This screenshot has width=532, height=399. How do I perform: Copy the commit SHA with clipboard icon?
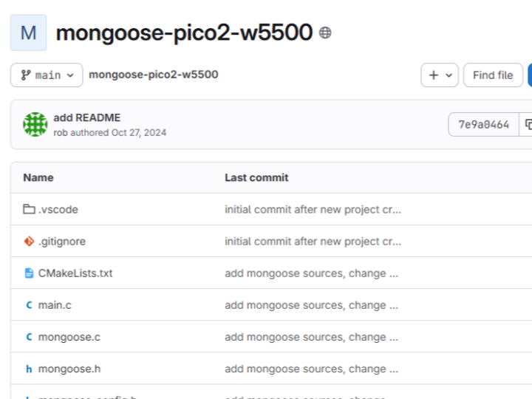coord(527,125)
